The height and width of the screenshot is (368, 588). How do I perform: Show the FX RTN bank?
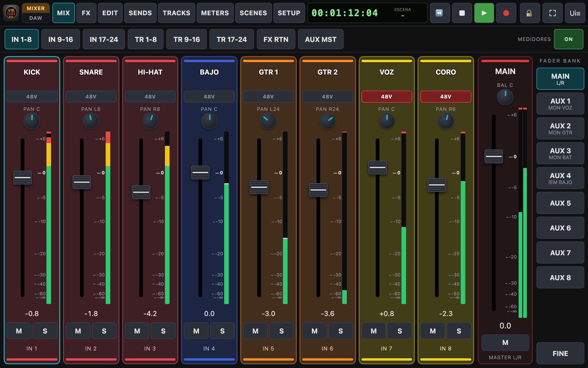coord(276,39)
